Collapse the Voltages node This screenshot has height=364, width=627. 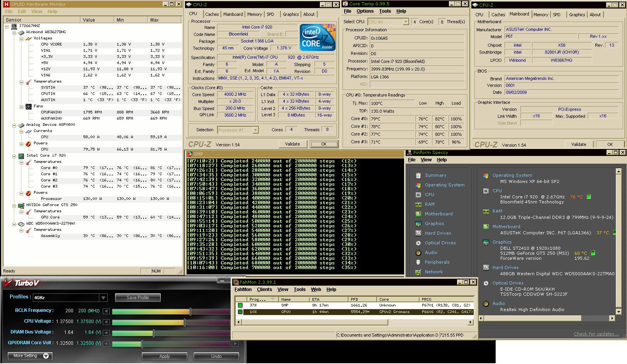click(x=22, y=39)
